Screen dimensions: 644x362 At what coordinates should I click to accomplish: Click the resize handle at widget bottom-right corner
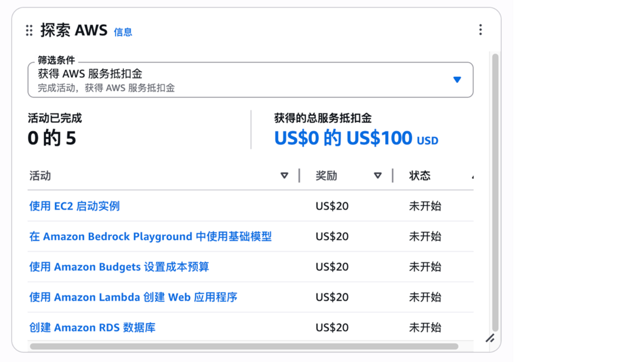(490, 338)
